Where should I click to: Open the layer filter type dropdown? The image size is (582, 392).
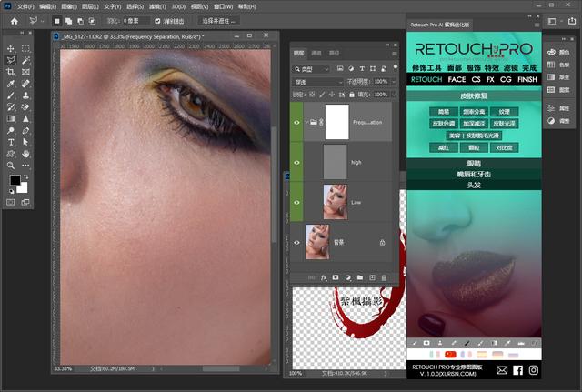311,69
